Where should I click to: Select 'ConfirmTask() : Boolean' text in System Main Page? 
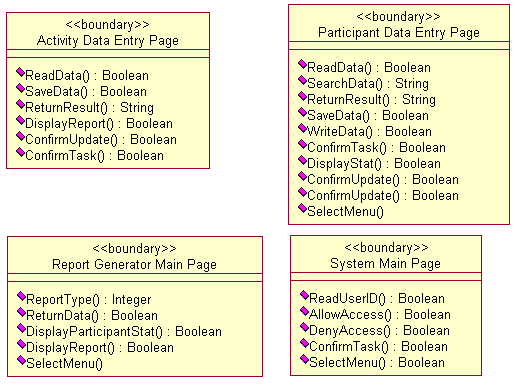pyautogui.click(x=379, y=347)
